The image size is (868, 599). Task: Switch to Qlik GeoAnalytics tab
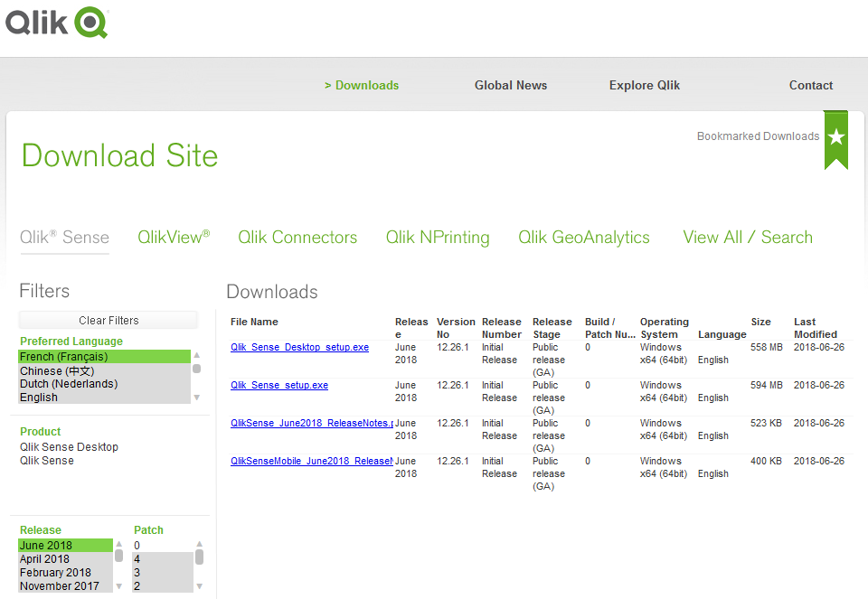click(x=583, y=238)
